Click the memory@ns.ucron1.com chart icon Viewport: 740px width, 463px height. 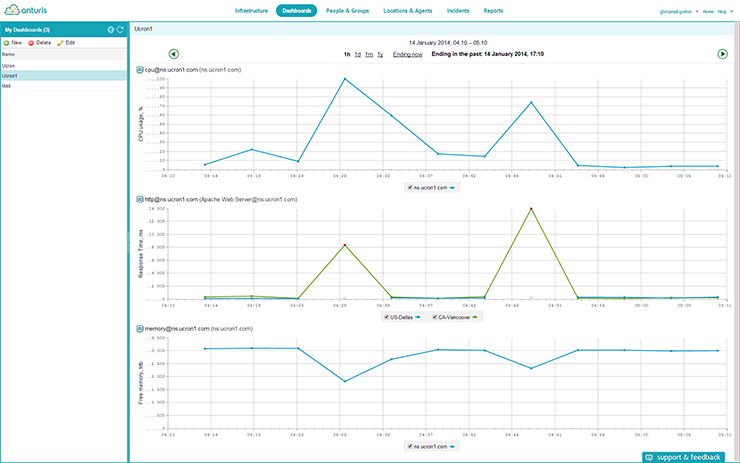pyautogui.click(x=139, y=328)
